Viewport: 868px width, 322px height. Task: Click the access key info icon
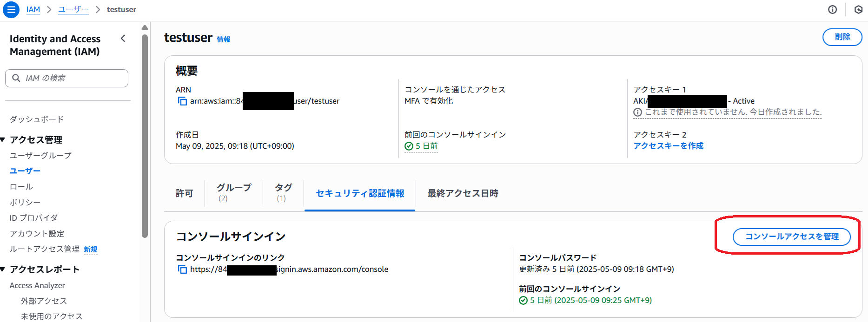click(x=637, y=112)
